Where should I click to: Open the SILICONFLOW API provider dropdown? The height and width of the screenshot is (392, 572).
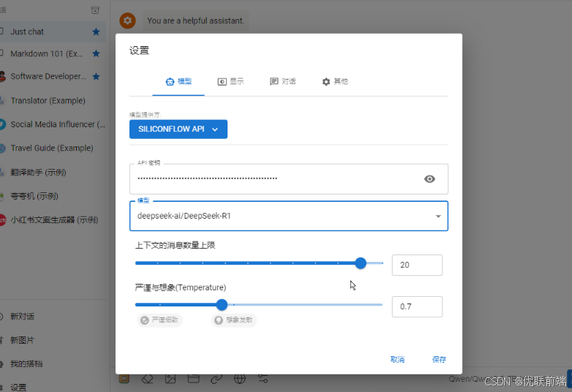178,129
